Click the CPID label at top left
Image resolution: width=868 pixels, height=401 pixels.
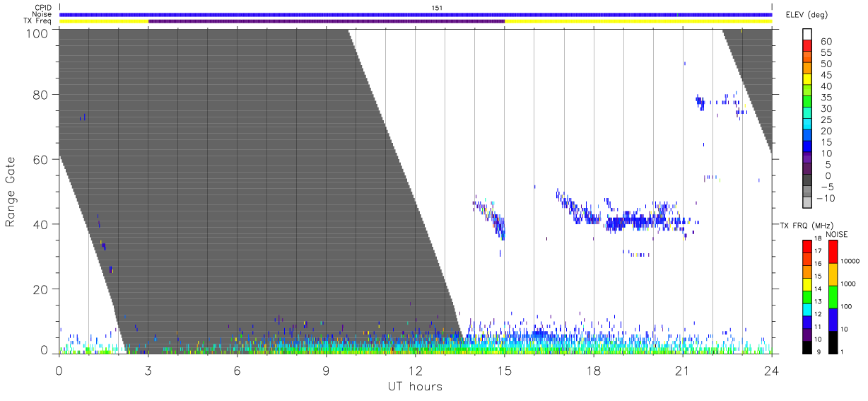43,8
